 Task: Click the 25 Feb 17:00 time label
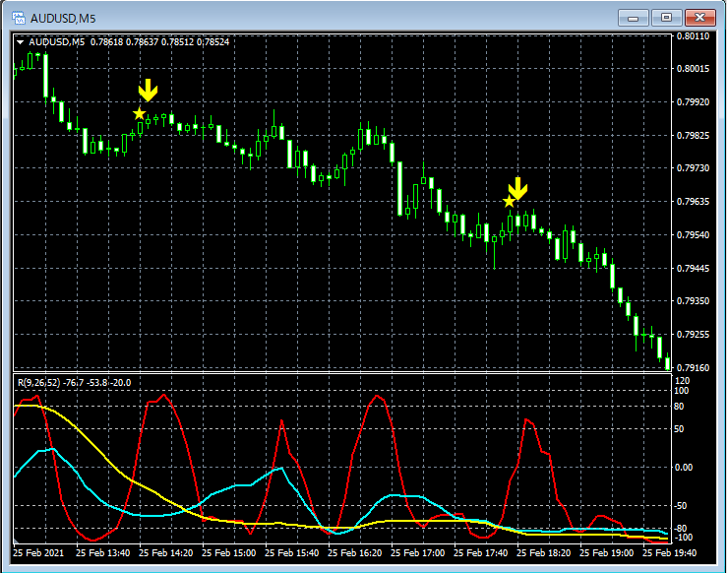pos(418,553)
